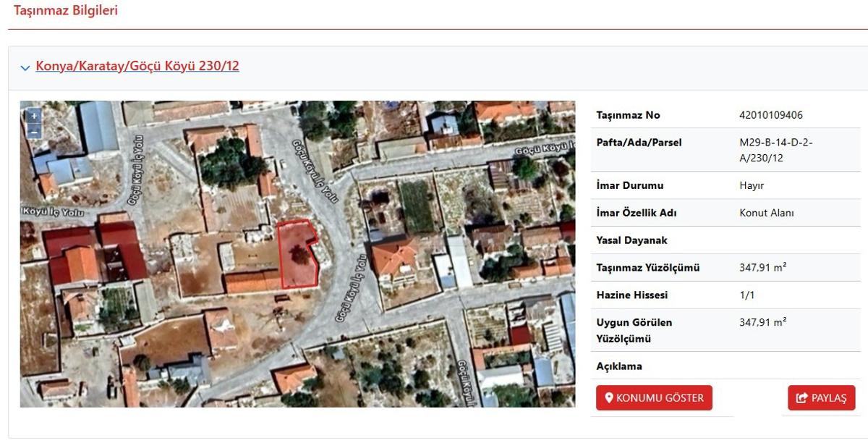868x443 pixels.
Task: Click the Konut Alanı value
Action: [x=766, y=213]
